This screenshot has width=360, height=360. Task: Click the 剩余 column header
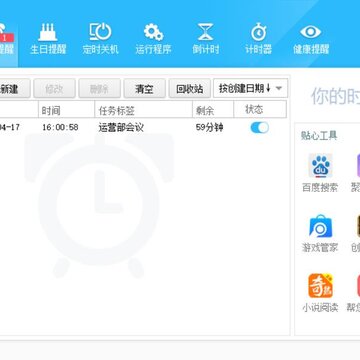tap(213, 109)
